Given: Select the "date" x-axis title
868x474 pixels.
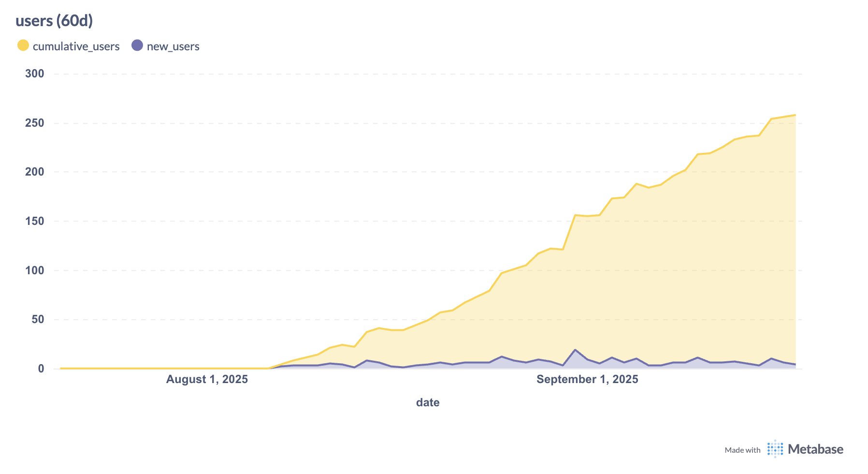Looking at the screenshot, I should [428, 402].
